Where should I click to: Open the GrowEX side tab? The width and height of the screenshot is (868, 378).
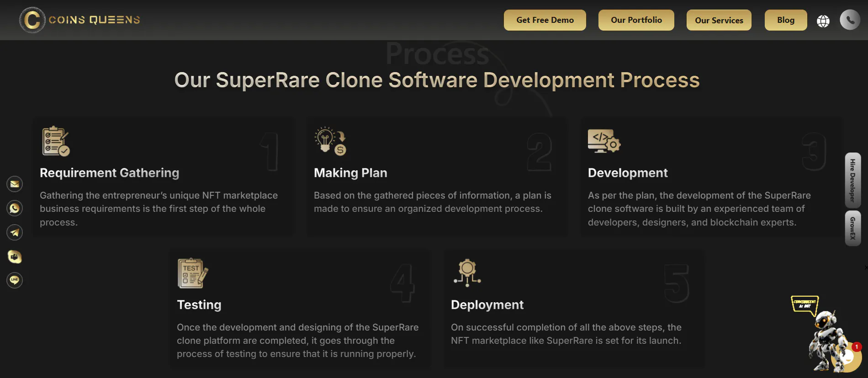point(853,228)
